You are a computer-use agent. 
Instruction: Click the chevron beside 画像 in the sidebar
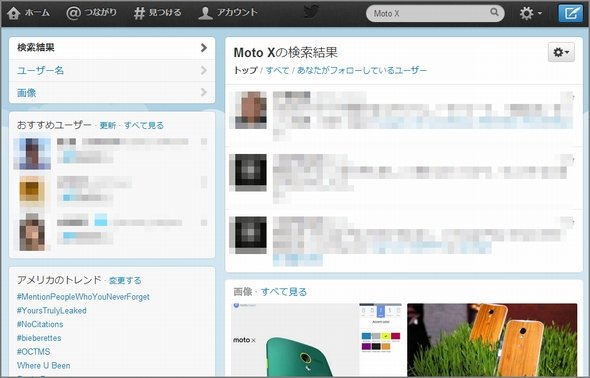[204, 92]
